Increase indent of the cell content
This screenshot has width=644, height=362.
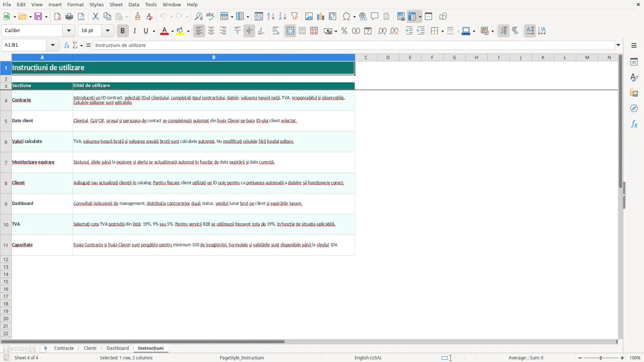pos(409,31)
